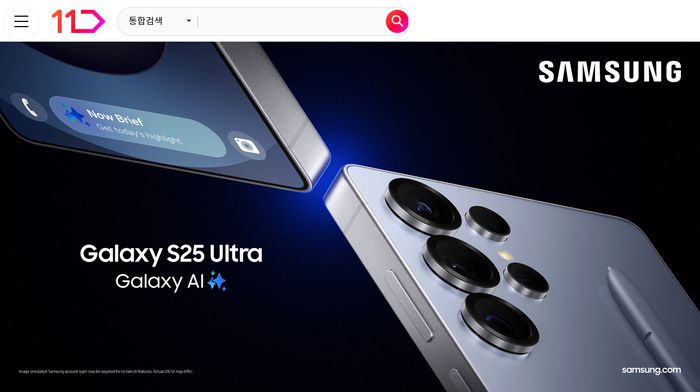
Task: Click the camera shortcut icon on the banner
Action: (x=246, y=146)
